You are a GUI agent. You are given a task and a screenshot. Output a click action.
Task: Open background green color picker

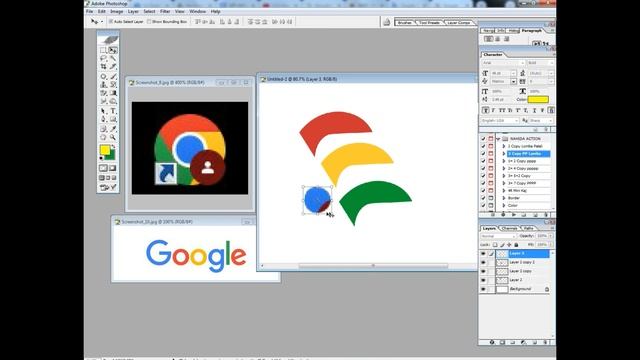coord(111,156)
